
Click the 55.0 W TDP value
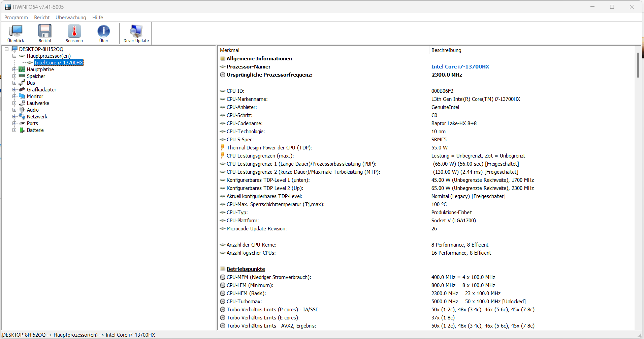tap(440, 148)
